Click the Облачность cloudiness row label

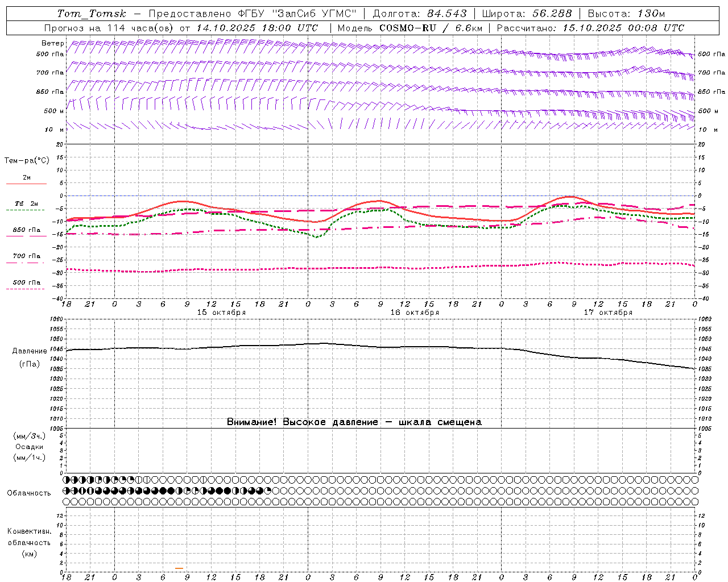pyautogui.click(x=29, y=493)
